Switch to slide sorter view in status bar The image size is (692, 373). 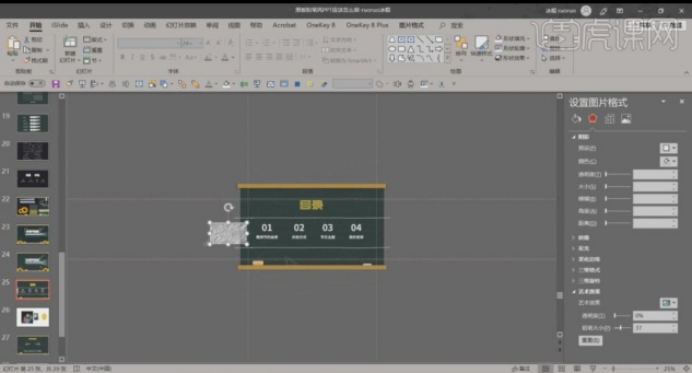pos(561,368)
